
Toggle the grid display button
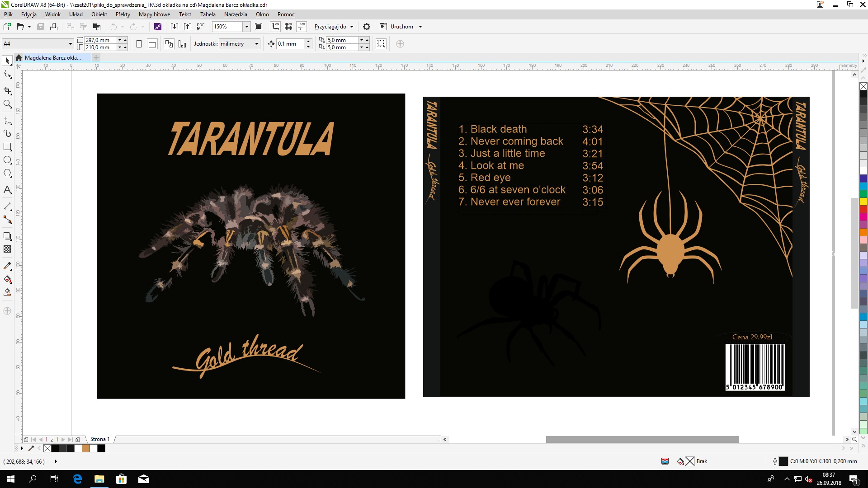288,27
